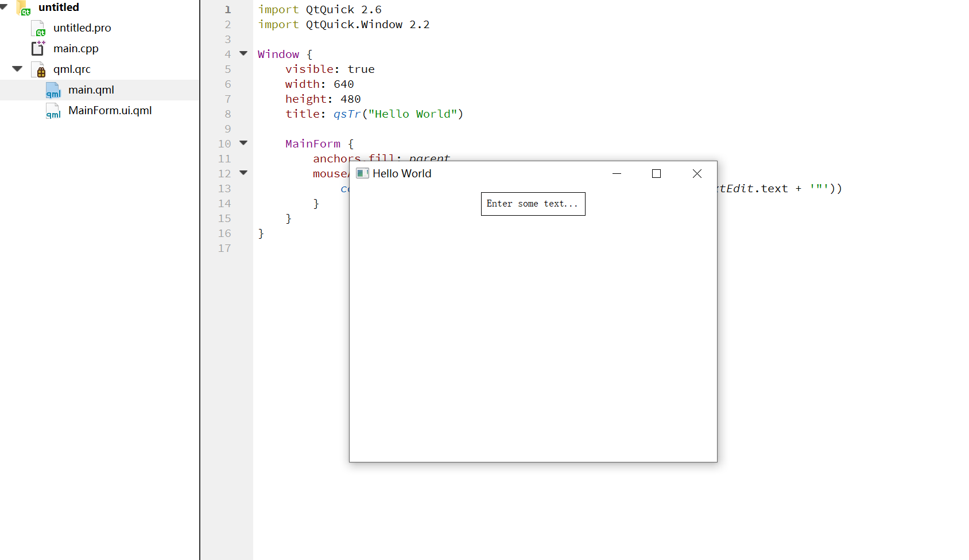Viewport: 969px width, 560px height.
Task: Click line number 1 in the gutter
Action: (x=228, y=10)
